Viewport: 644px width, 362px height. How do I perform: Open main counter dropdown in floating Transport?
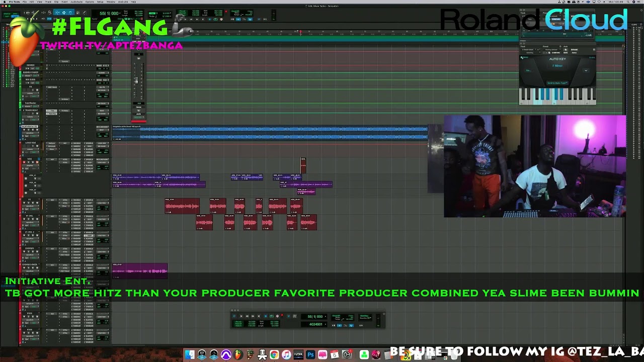[x=326, y=316]
